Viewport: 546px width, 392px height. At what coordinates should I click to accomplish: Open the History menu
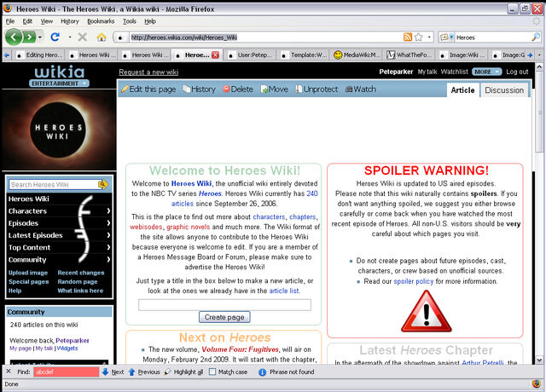70,21
